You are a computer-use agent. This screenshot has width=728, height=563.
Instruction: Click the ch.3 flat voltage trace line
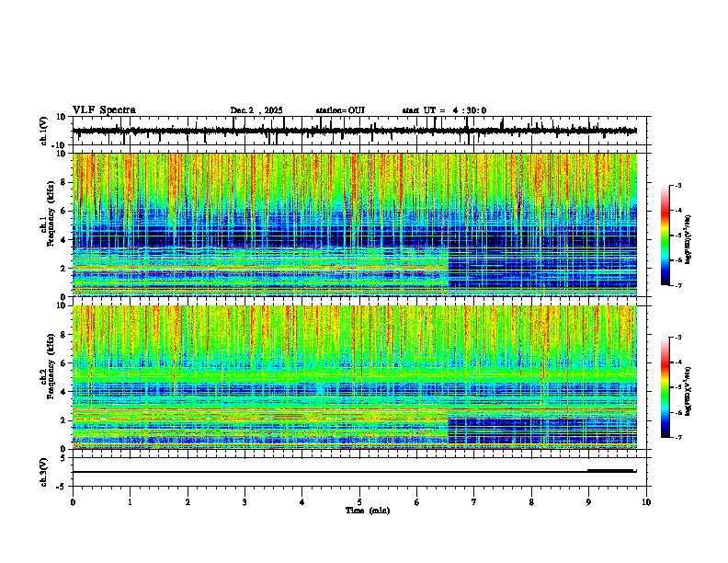[x=354, y=472]
